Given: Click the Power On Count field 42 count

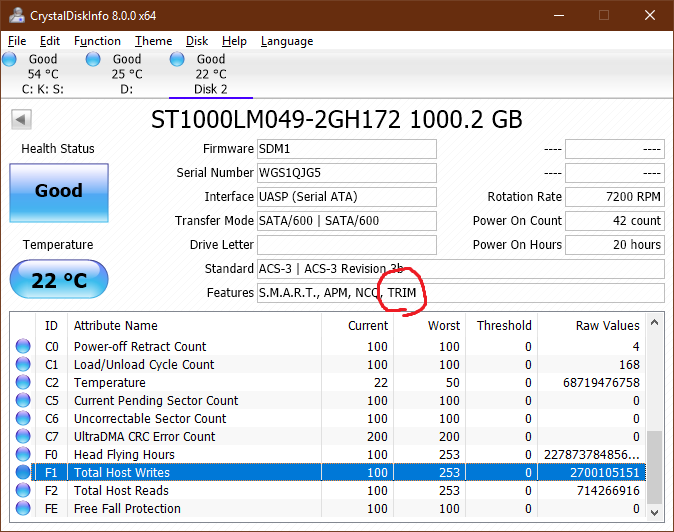Looking at the screenshot, I should pos(615,221).
